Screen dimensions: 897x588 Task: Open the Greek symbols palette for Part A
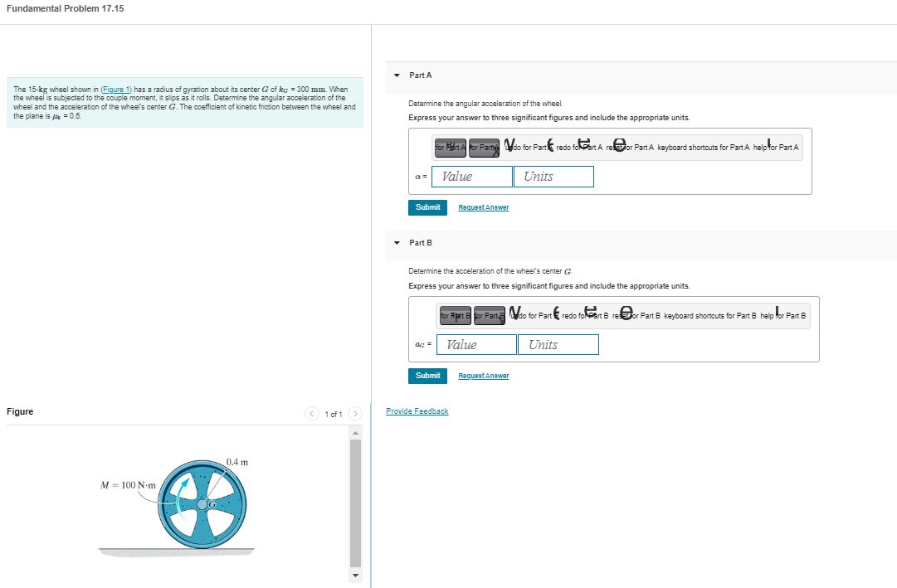(484, 147)
